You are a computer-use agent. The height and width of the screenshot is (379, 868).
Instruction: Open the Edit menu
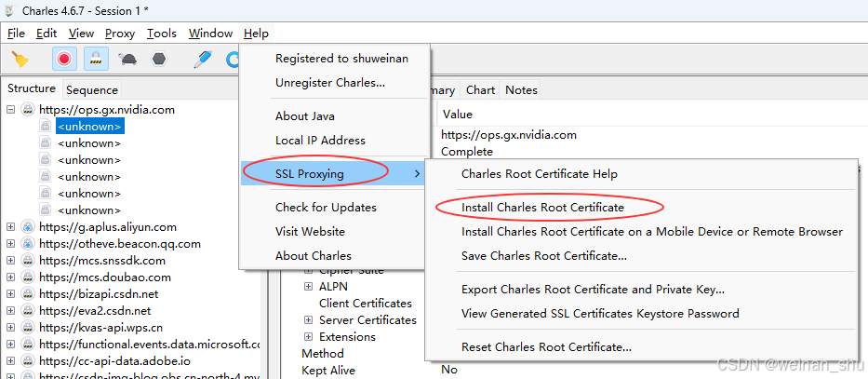click(47, 34)
